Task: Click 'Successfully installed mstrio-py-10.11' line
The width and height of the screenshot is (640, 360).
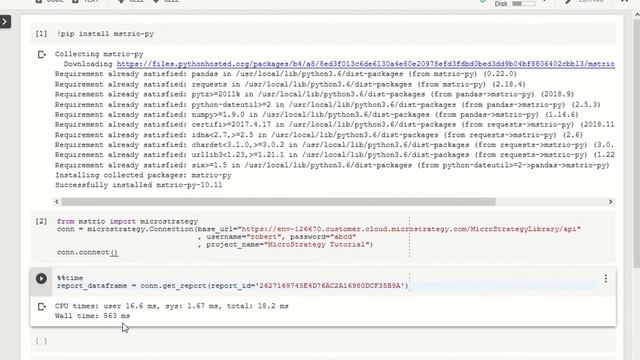Action: pyautogui.click(x=139, y=185)
